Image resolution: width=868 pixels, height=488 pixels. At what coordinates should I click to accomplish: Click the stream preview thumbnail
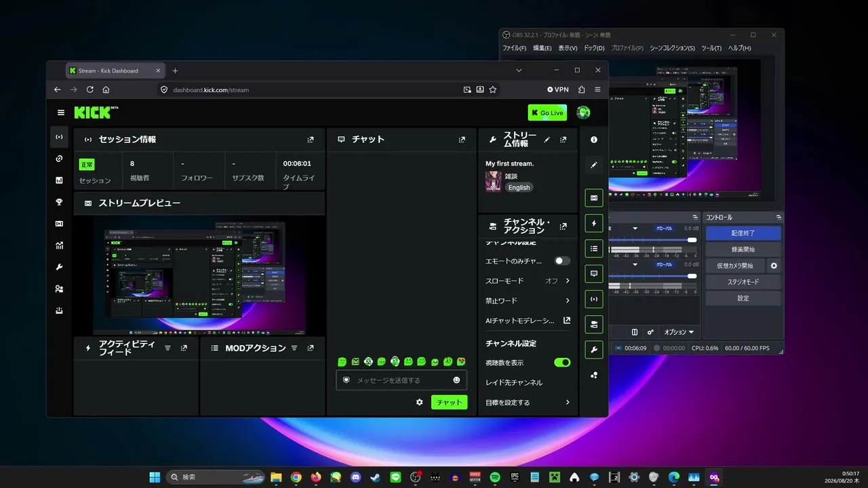pos(199,276)
